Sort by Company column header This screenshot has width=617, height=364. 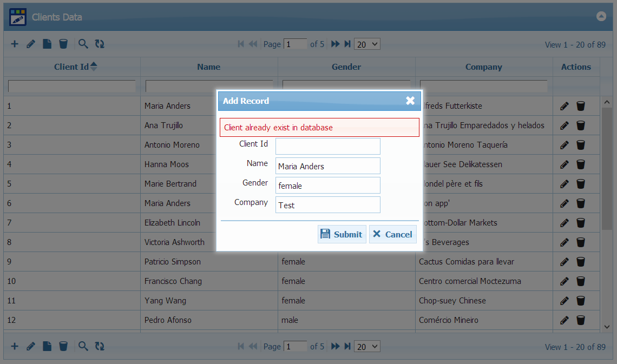[x=483, y=67]
